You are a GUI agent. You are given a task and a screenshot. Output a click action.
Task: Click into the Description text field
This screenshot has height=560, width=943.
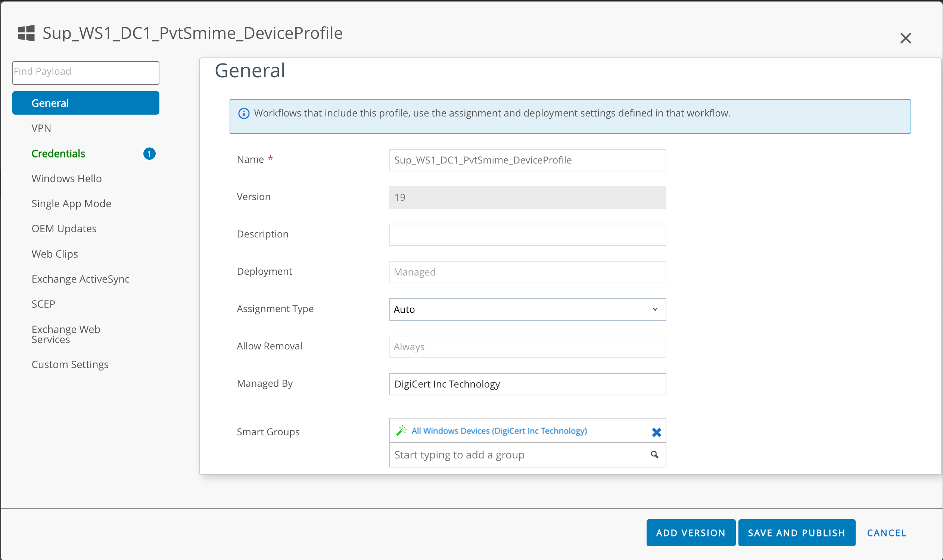point(527,235)
